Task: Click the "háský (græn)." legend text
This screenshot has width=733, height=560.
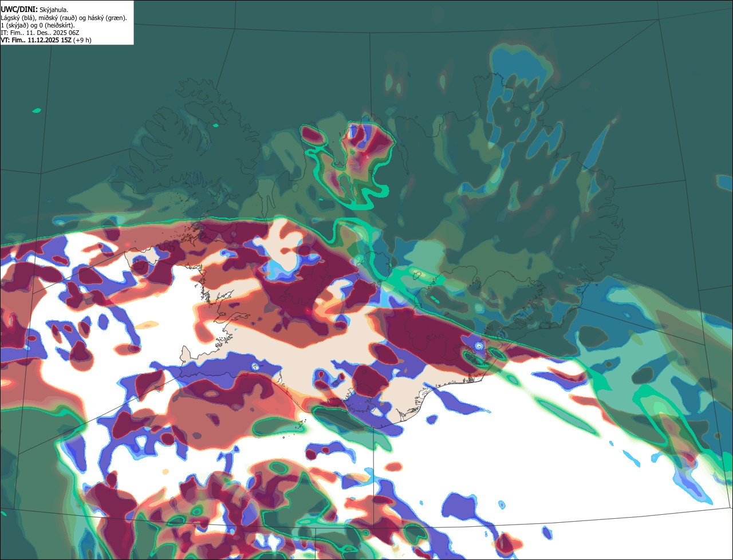Action: [x=106, y=18]
